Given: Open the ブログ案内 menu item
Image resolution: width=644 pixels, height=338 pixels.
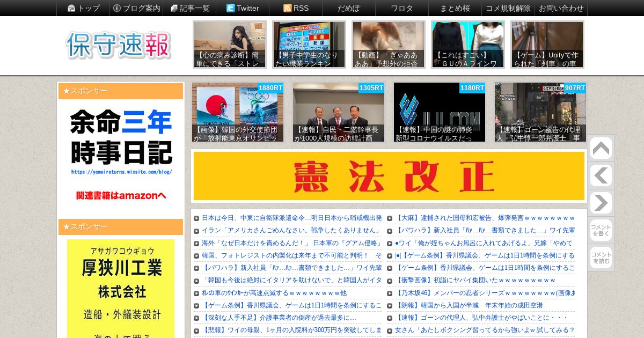Looking at the screenshot, I should (x=136, y=8).
